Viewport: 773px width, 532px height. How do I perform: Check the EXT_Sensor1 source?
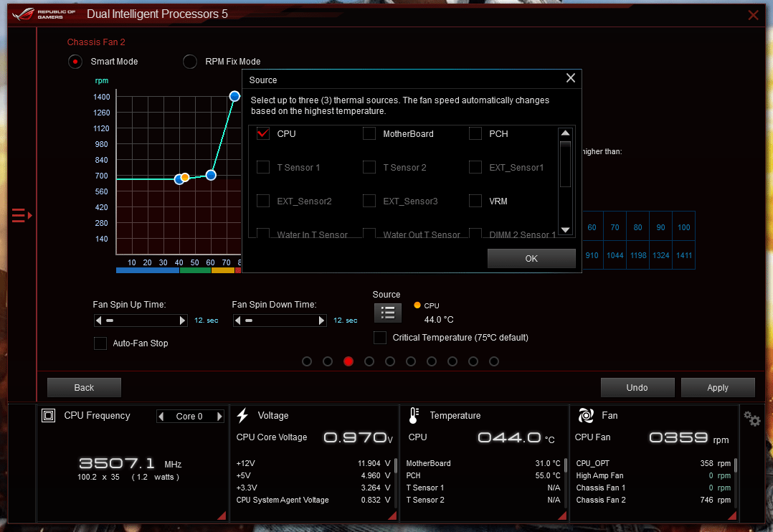475,167
